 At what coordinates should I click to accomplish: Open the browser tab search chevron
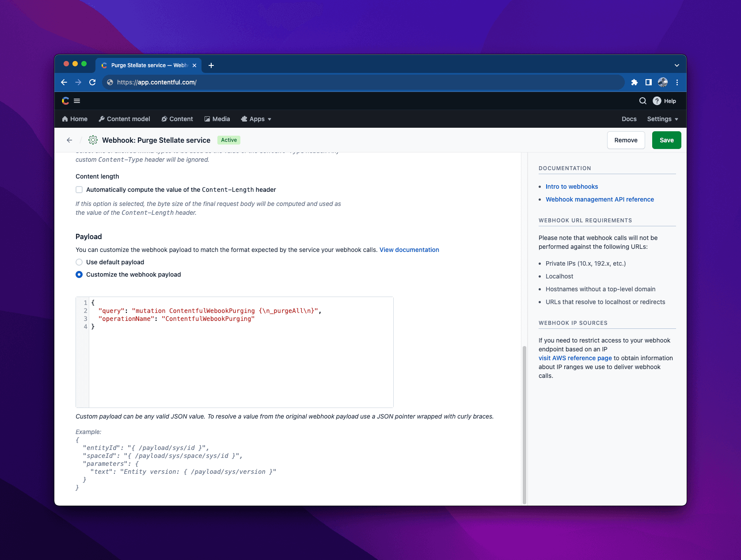[676, 65]
